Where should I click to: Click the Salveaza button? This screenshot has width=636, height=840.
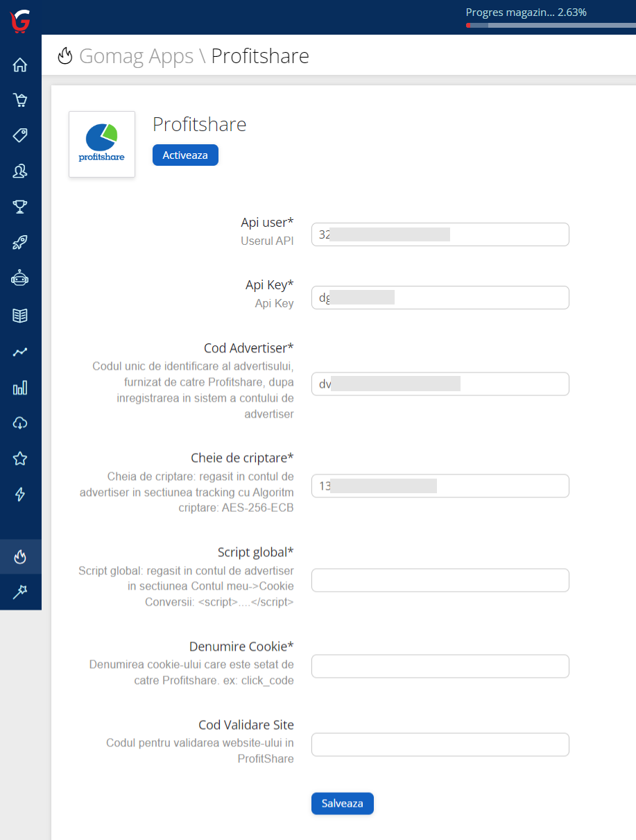(342, 803)
